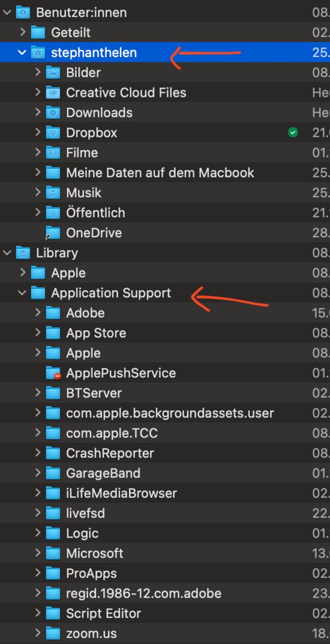Click the Creative Cloud Files folder icon
The image size is (330, 644).
pos(53,93)
